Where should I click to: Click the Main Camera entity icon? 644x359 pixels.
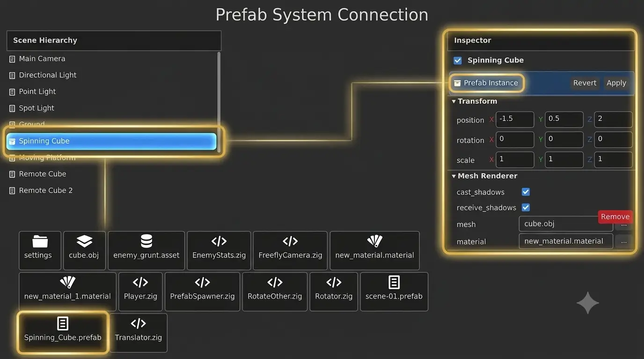point(12,59)
